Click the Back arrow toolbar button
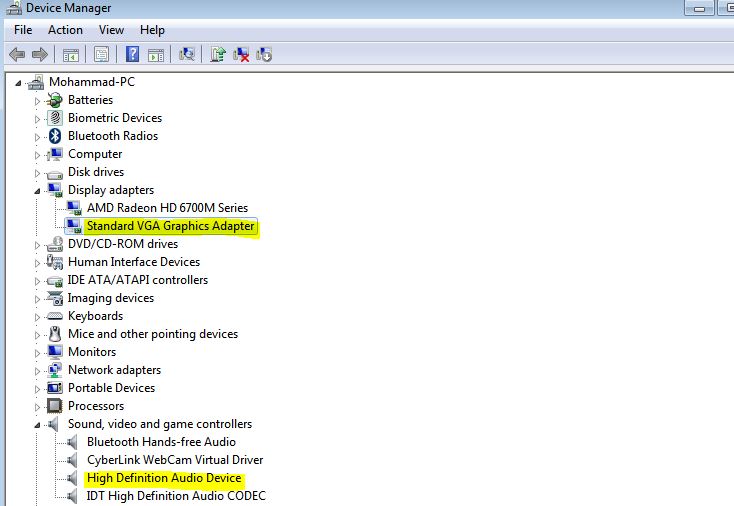Viewport: 734px width, 506px height. pyautogui.click(x=17, y=55)
